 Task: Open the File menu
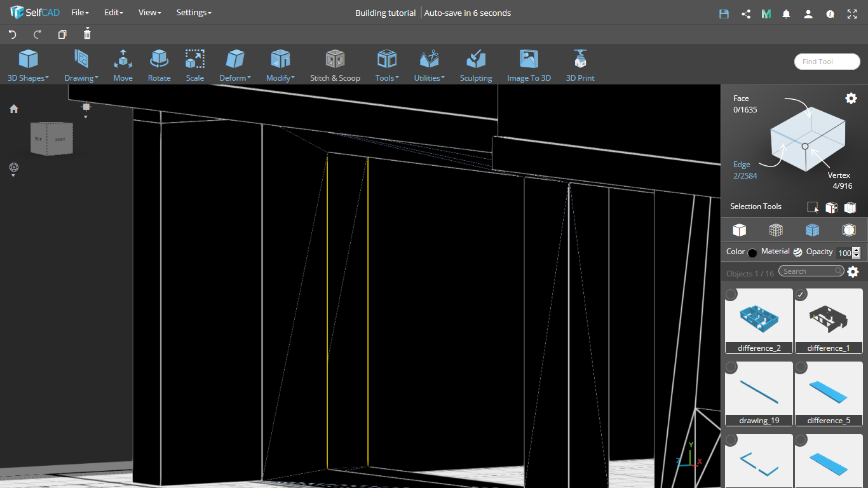click(80, 13)
